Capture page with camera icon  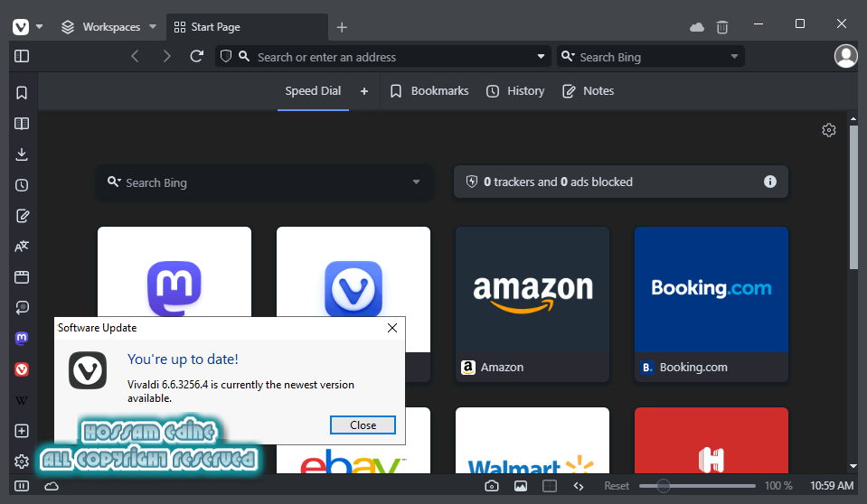click(x=492, y=486)
